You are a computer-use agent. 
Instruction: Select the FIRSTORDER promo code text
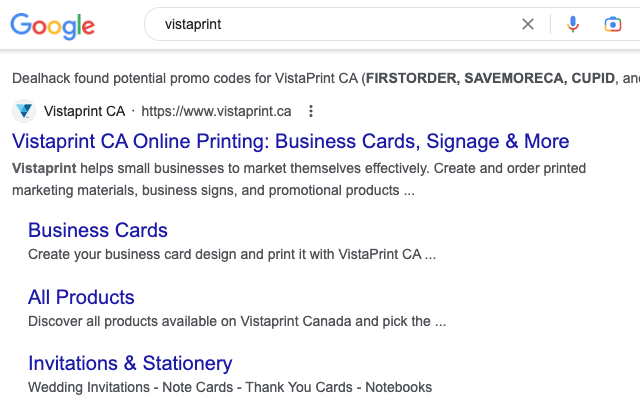coord(411,78)
